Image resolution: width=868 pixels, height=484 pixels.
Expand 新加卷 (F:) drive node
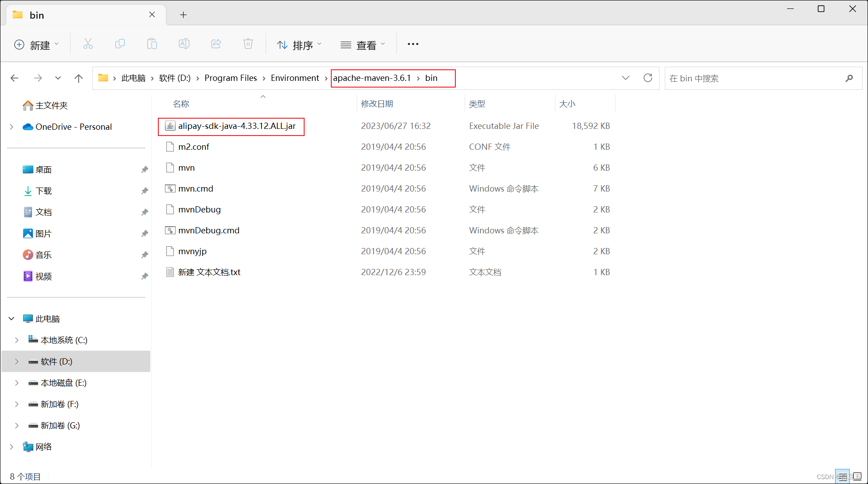(16, 404)
